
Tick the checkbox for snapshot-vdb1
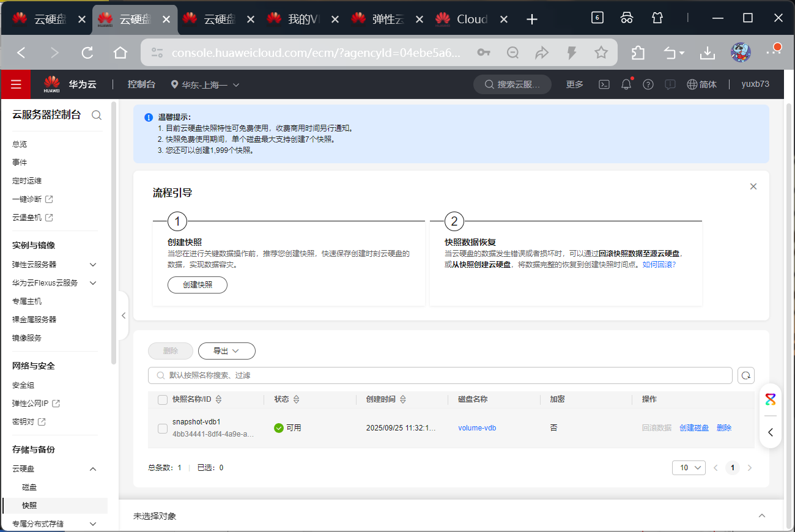163,429
